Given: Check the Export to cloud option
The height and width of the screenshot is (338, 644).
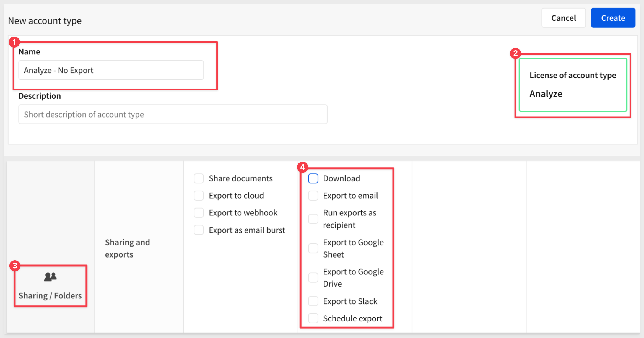Looking at the screenshot, I should tap(199, 196).
